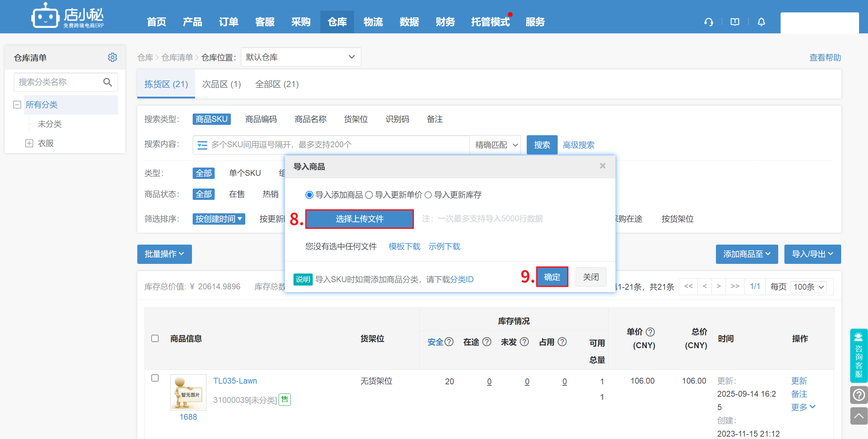This screenshot has height=439, width=868.
Task: Select 导入更新库存 radio option
Action: click(x=428, y=195)
